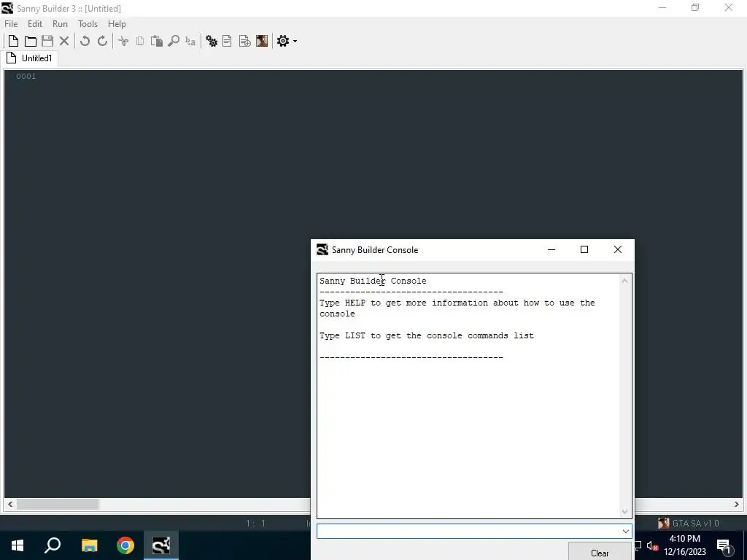Open the Tools menu
Viewport: 747px width, 560px height.
click(x=88, y=24)
